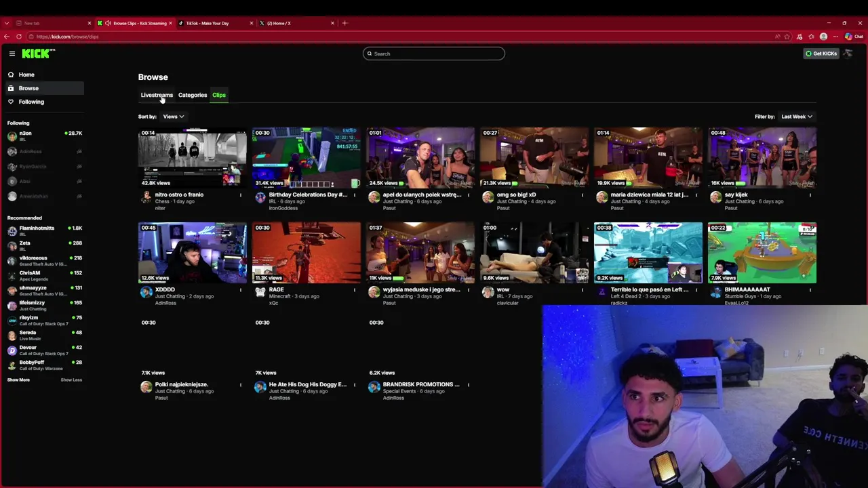Play the 'BHIMAAAAAAAT' Stumble Guys clip thumbnail
The height and width of the screenshot is (488, 868).
point(762,252)
